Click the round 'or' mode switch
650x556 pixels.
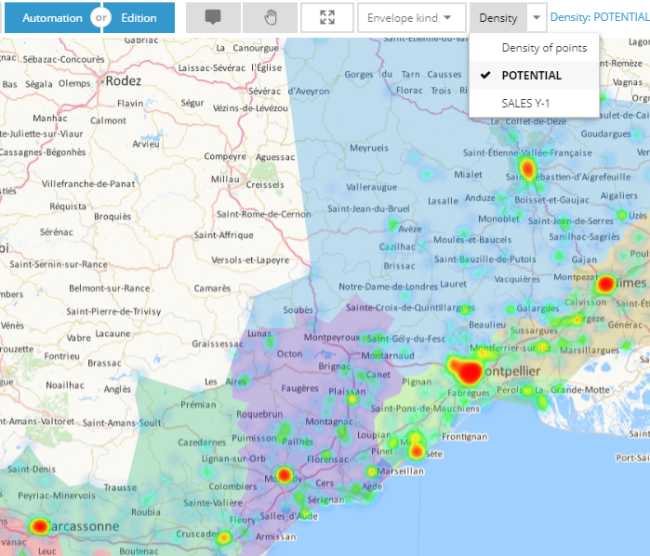click(x=98, y=17)
